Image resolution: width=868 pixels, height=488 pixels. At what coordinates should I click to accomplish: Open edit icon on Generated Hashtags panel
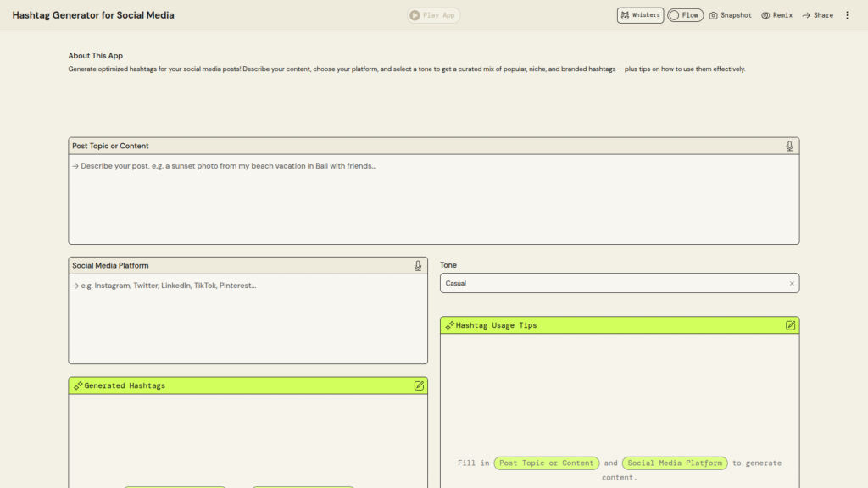click(419, 385)
